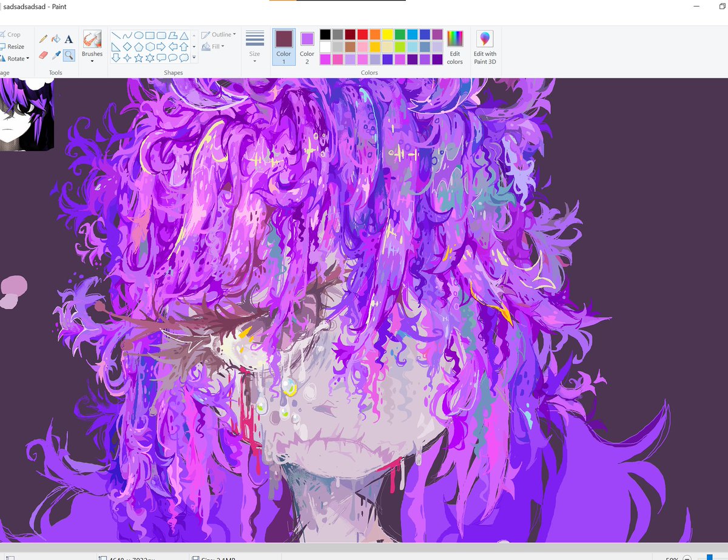
Task: Choose the Curve shape
Action: click(127, 35)
